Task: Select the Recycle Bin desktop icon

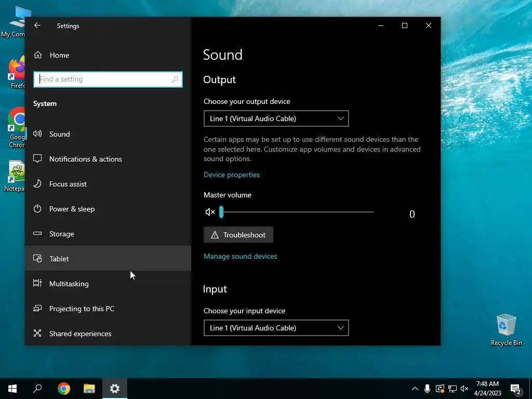Action: tap(506, 330)
